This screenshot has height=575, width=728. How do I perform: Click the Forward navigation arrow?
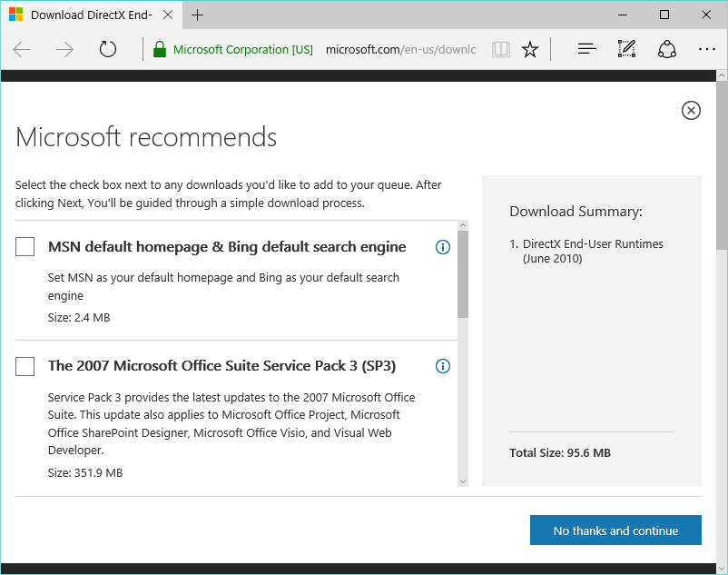64,49
